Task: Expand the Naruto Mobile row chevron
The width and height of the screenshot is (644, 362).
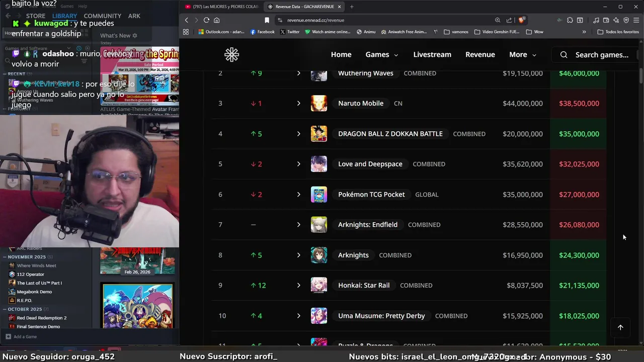Action: tap(298, 103)
